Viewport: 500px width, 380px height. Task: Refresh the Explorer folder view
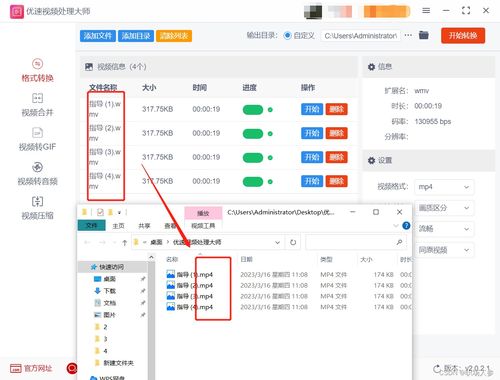[293, 242]
